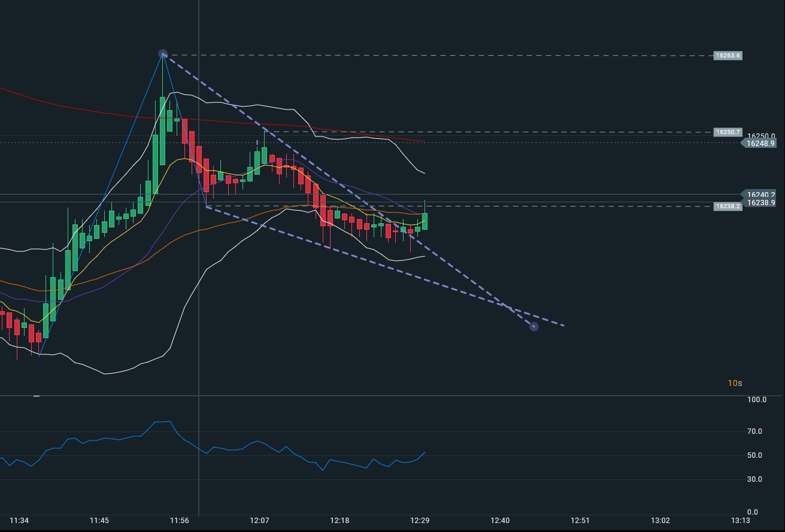Click the 13:13 time axis label

(741, 521)
